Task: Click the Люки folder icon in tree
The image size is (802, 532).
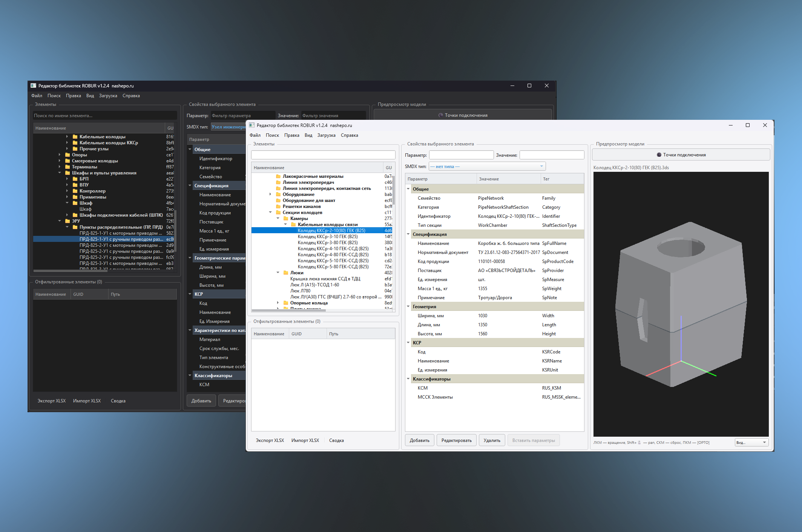Action: [286, 273]
